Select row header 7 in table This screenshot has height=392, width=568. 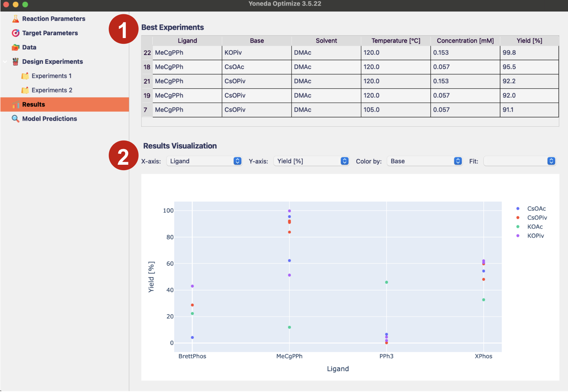point(147,110)
